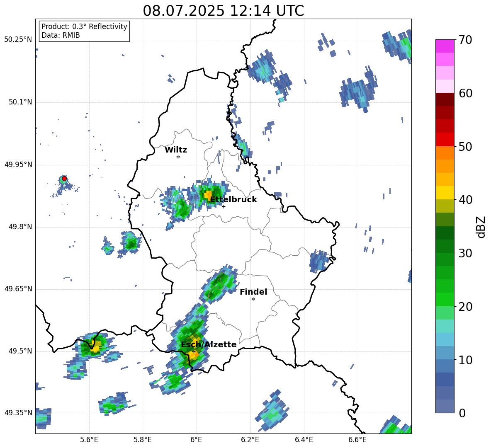This screenshot has height=448, width=491.
Task: Click the 49.35°N latitude label
Action: (x=18, y=413)
